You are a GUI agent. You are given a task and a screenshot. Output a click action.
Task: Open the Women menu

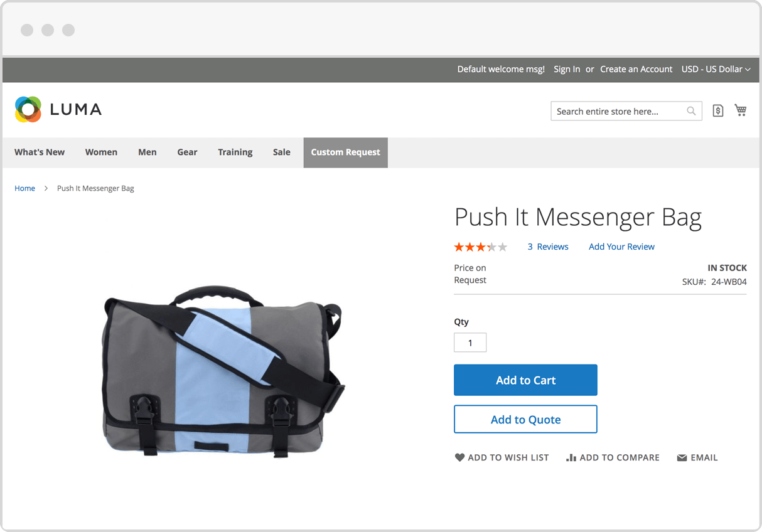[101, 152]
